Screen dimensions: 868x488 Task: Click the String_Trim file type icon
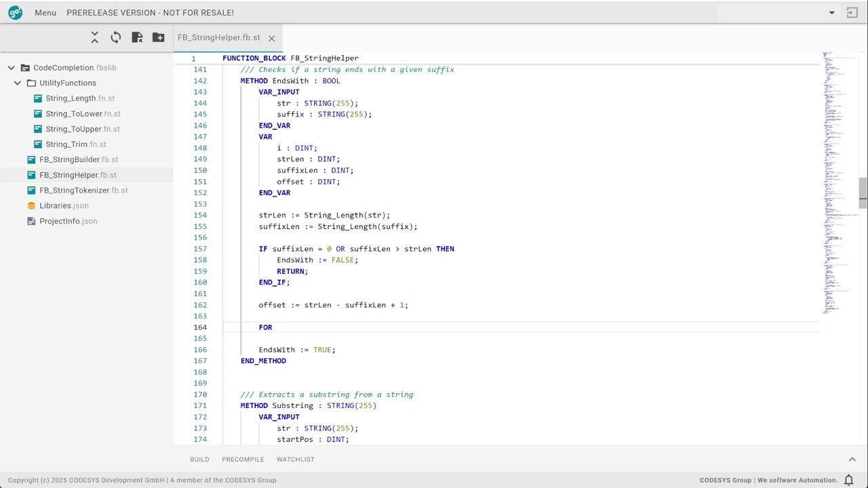(x=38, y=144)
